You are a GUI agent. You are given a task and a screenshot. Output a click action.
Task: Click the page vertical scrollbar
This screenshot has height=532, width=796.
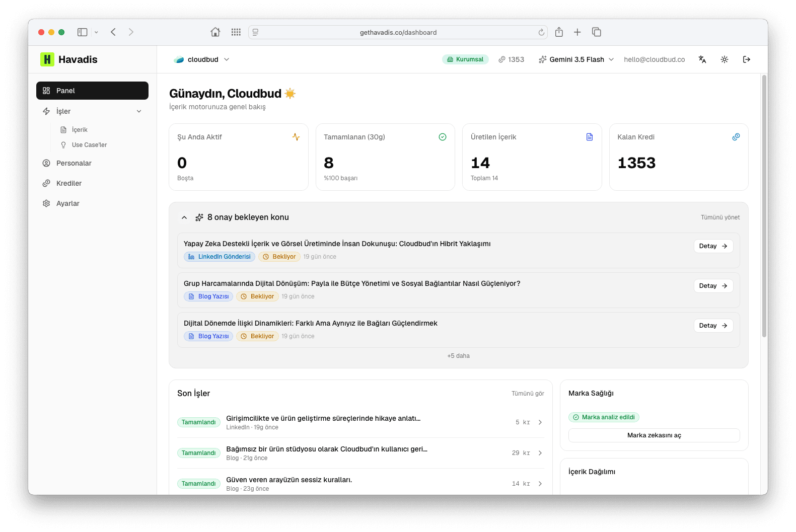764,206
